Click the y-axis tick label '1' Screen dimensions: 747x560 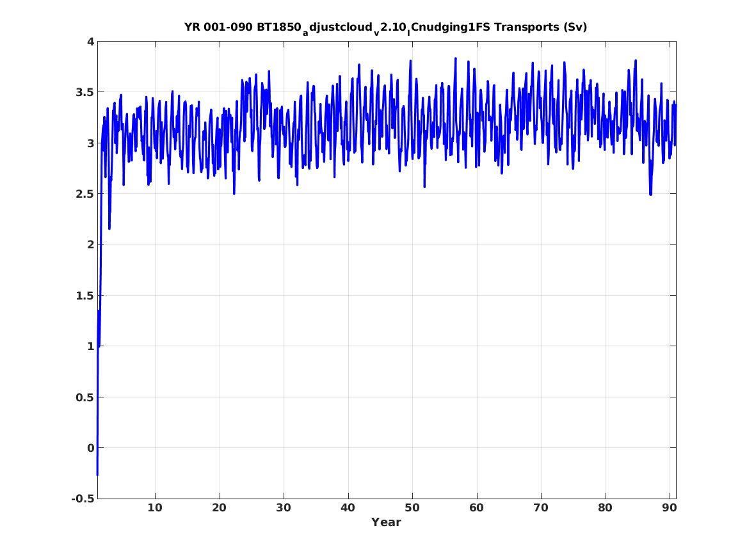90,347
